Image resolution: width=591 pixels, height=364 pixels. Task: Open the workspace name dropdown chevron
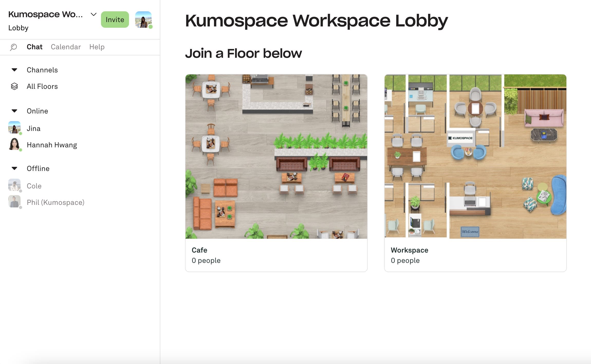click(94, 14)
